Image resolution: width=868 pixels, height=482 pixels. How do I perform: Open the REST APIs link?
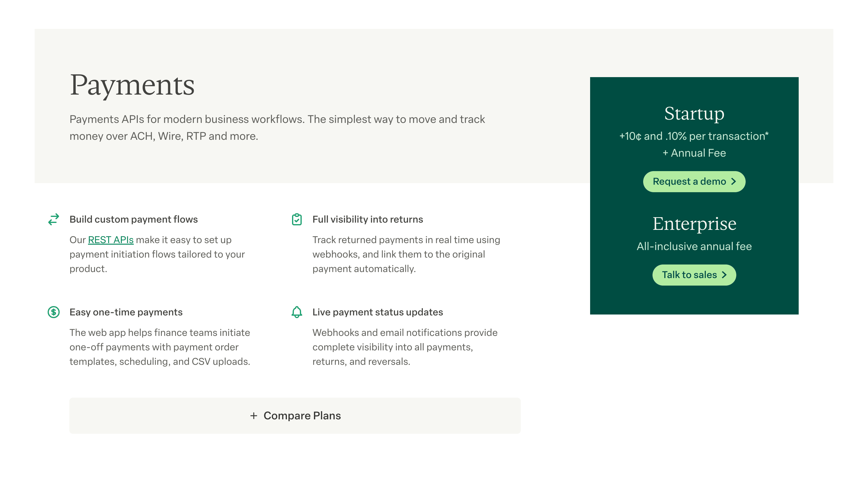(x=111, y=240)
